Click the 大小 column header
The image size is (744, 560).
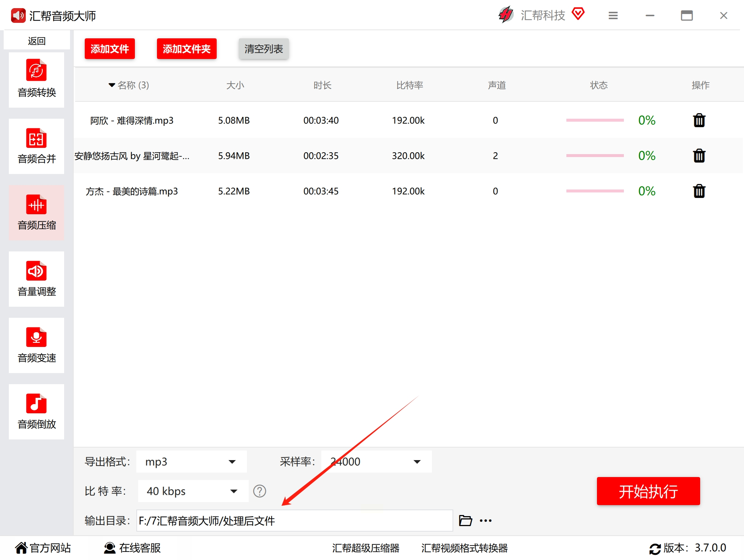coord(235,85)
